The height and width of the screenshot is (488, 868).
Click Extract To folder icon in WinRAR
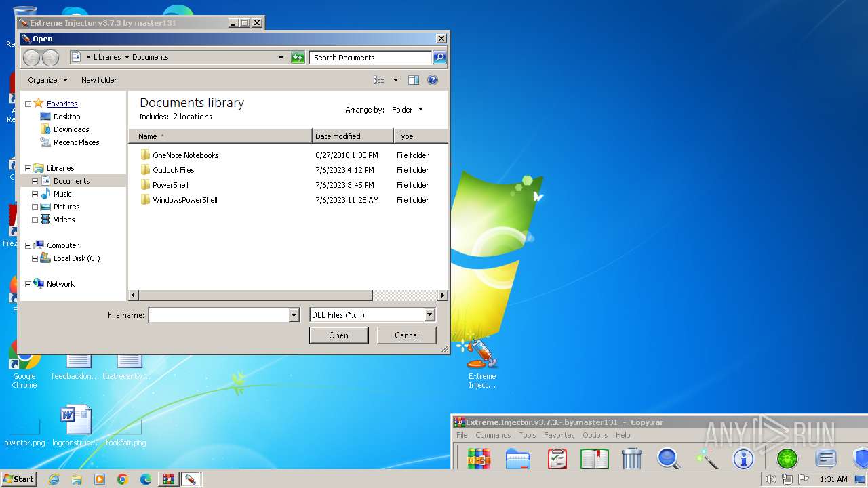point(518,458)
